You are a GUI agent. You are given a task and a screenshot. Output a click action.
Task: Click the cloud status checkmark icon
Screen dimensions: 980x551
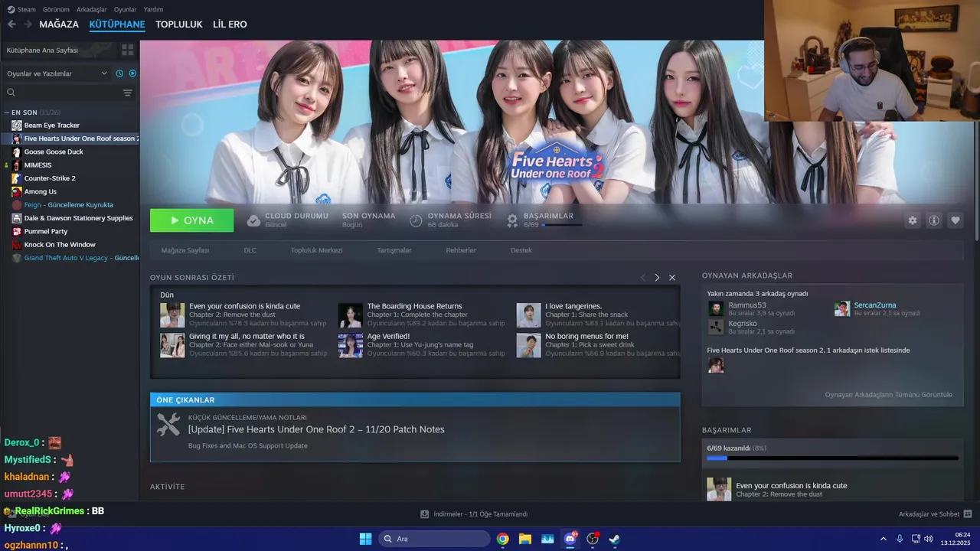253,220
